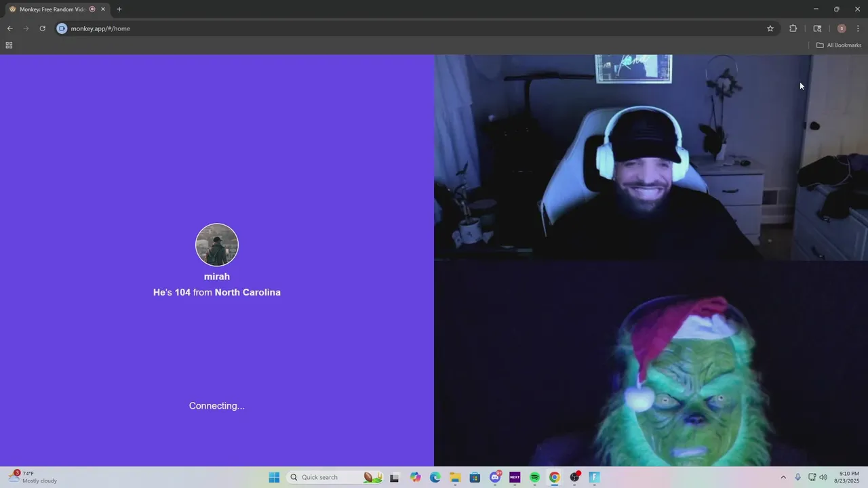This screenshot has width=868, height=488.
Task: Open the media control icon in toolbar
Action: pos(817,28)
